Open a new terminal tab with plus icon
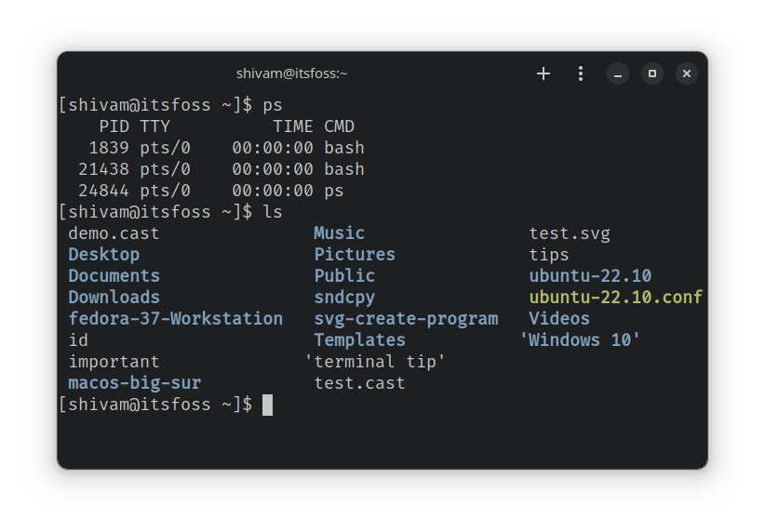 (544, 73)
